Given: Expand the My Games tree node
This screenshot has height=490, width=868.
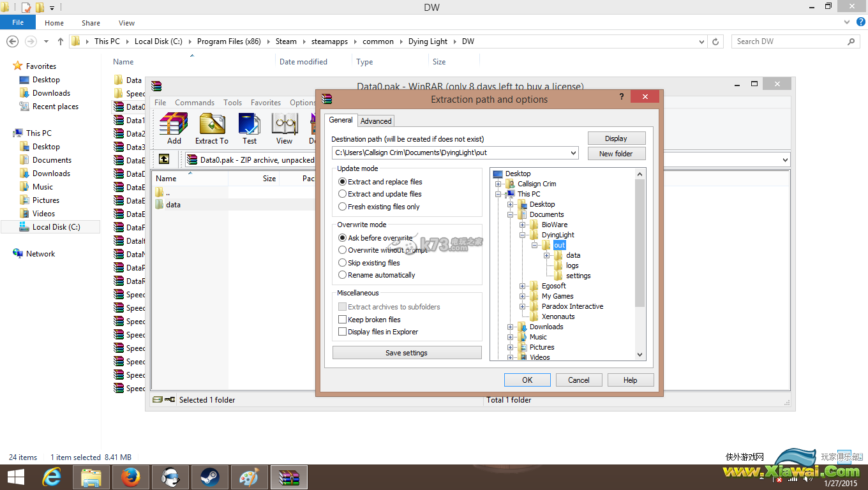Looking at the screenshot, I should click(x=523, y=296).
